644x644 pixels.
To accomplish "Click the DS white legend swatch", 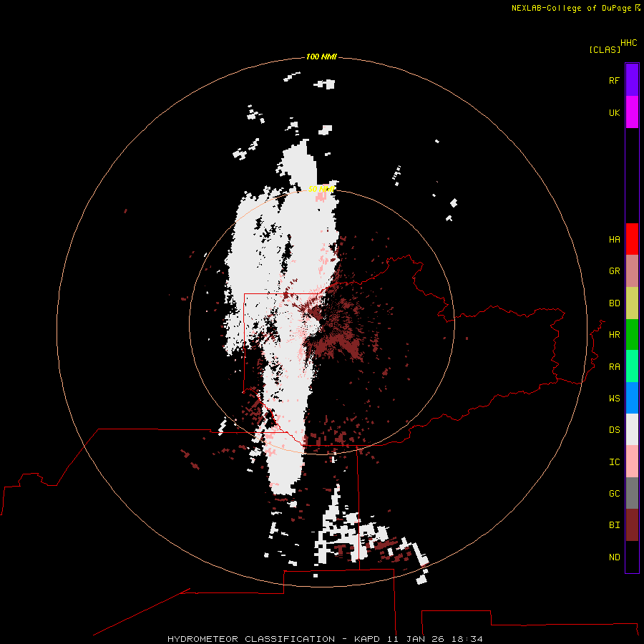I will [632, 429].
